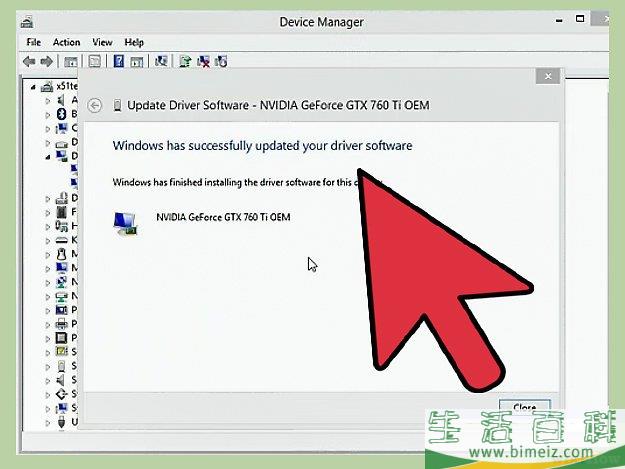This screenshot has height=469, width=625.
Task: Select the diamond-shaped Storage controllers icon
Action: [61, 394]
